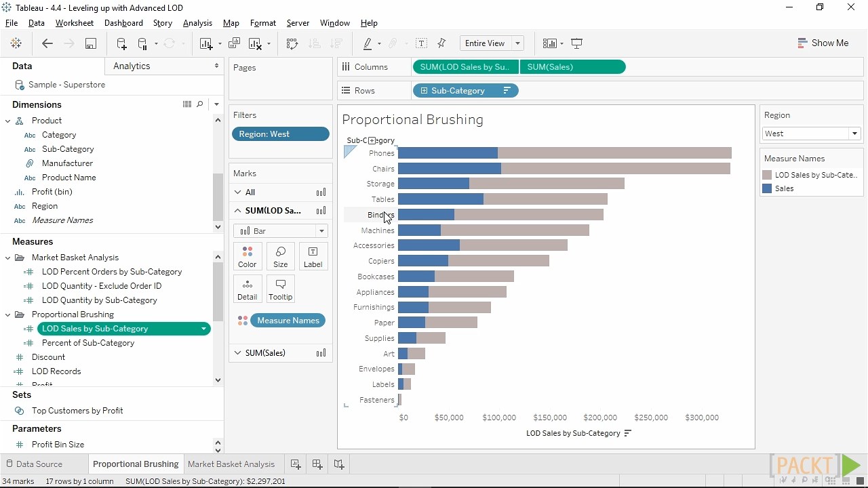
Task: Click the blue Sales legend swatch
Action: pyautogui.click(x=767, y=188)
